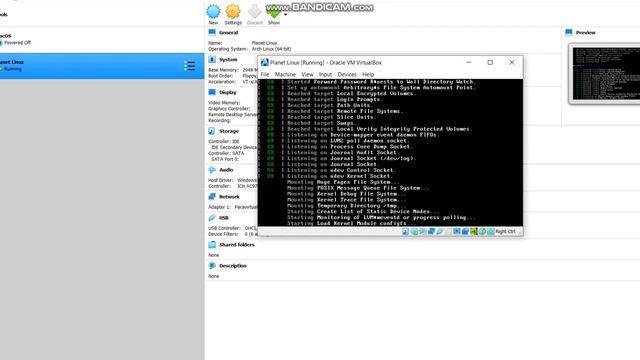Click the Shared folders section icon
Image resolution: width=640 pixels, height=360 pixels.
(x=212, y=244)
